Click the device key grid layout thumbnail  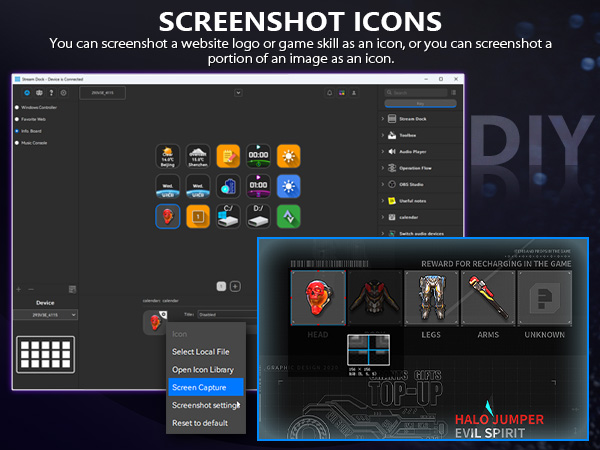pos(46,354)
